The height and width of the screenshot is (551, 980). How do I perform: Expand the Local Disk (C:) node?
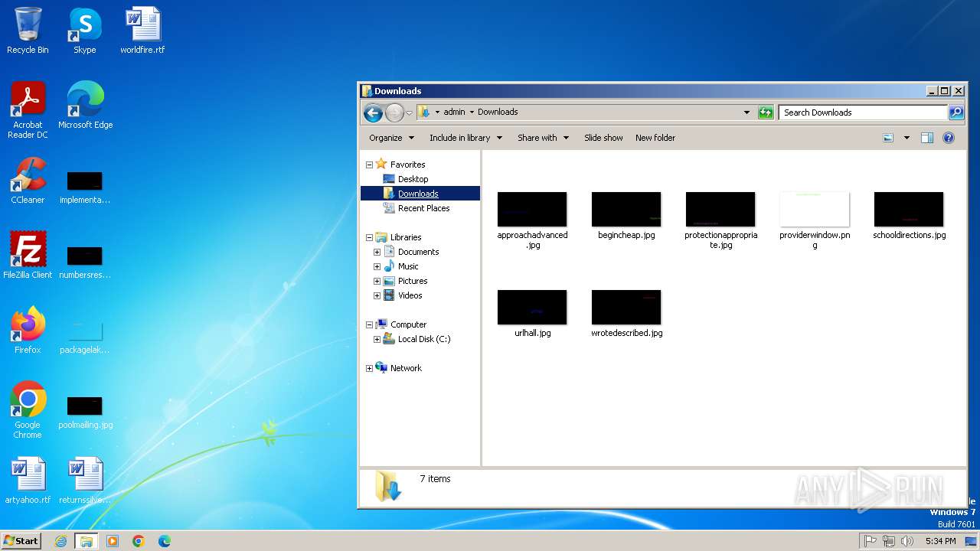[x=377, y=339]
